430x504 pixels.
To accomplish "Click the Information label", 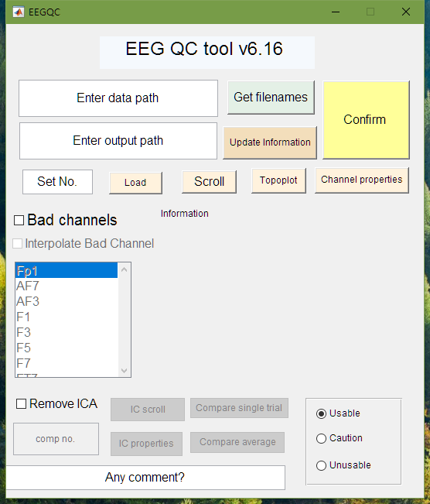I will [x=185, y=214].
